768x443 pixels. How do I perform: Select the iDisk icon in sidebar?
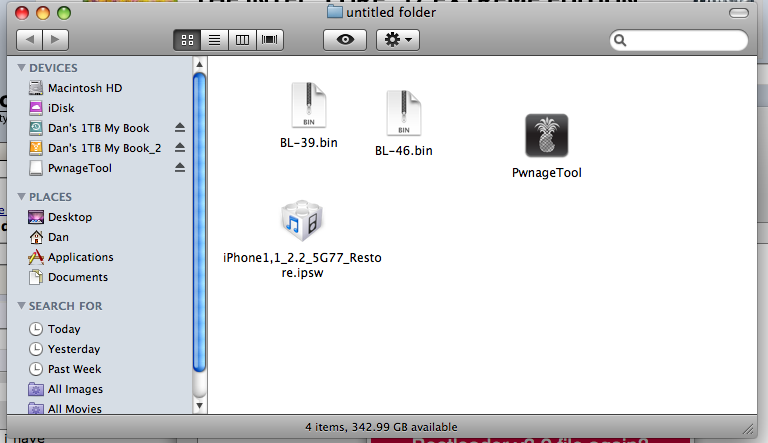(36, 108)
